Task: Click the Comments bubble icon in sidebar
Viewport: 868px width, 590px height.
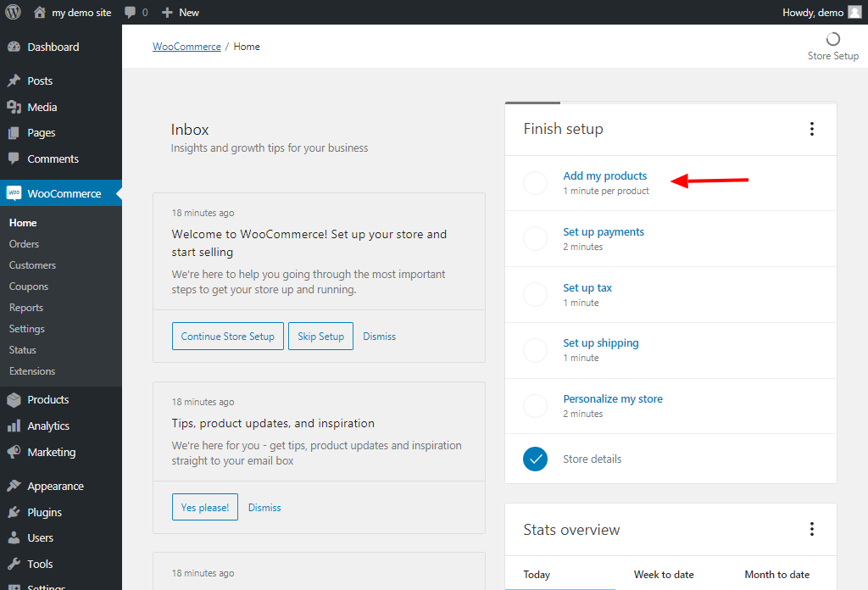Action: click(x=14, y=159)
